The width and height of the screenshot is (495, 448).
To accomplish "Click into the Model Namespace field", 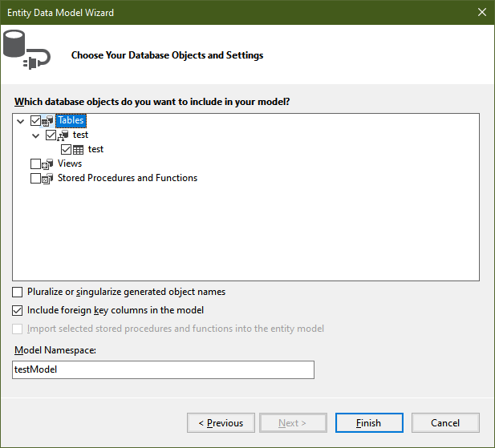I will [x=163, y=369].
